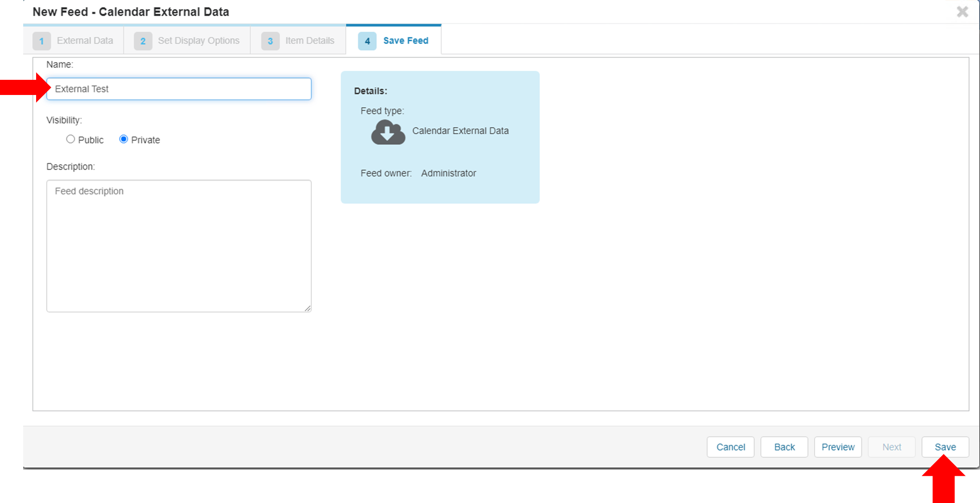Select the Public visibility option
This screenshot has height=503, width=980.
click(x=70, y=139)
